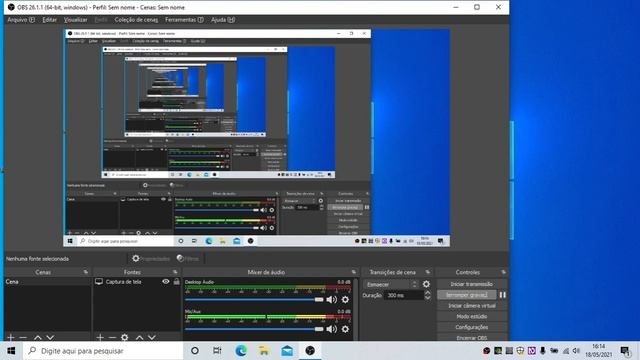Add a new scene with the plus icon in Cenas

[x=11, y=338]
